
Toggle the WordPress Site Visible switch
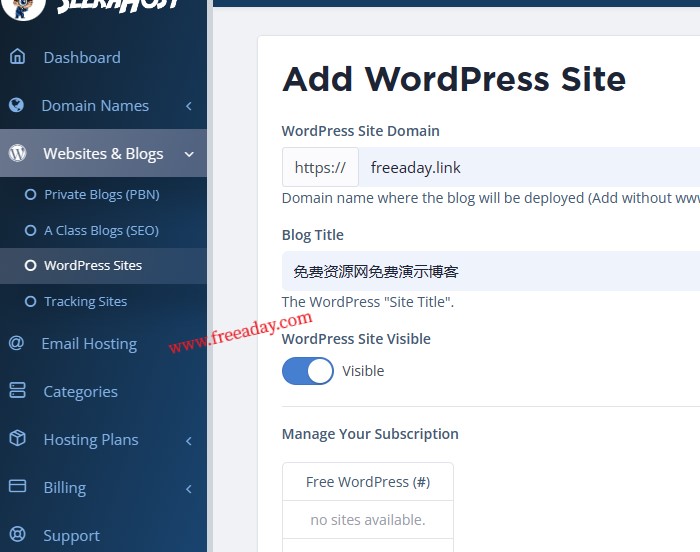click(x=308, y=371)
